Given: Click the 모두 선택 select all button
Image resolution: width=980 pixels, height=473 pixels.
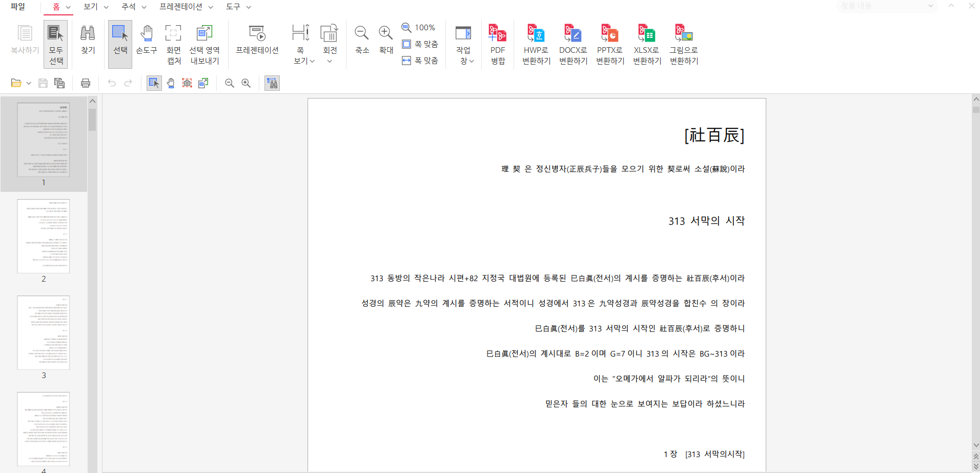Looking at the screenshot, I should tap(56, 44).
